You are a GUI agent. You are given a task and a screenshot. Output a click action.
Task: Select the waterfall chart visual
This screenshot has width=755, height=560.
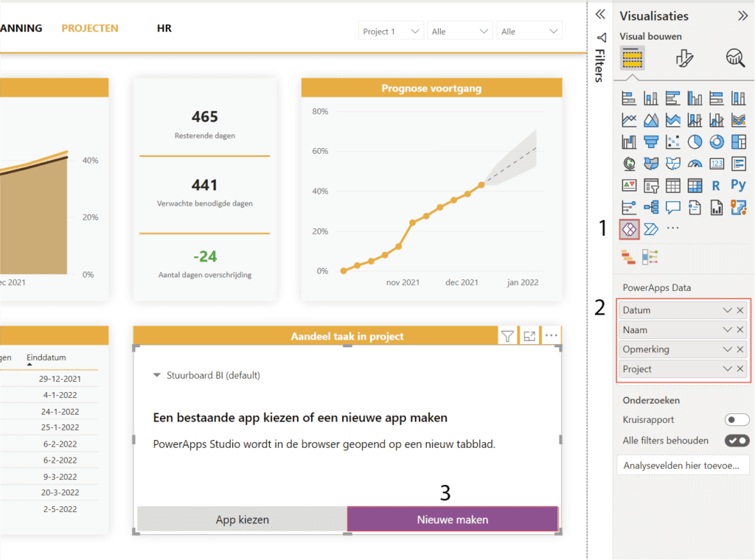click(629, 142)
